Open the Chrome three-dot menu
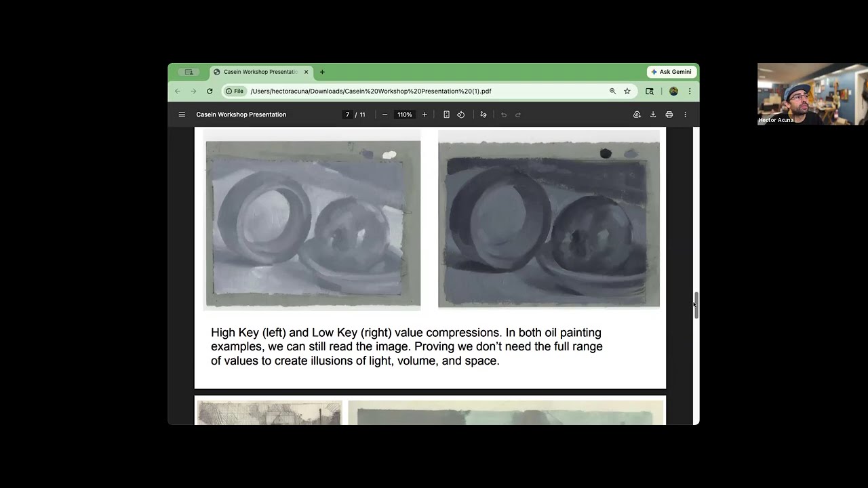 click(x=690, y=91)
